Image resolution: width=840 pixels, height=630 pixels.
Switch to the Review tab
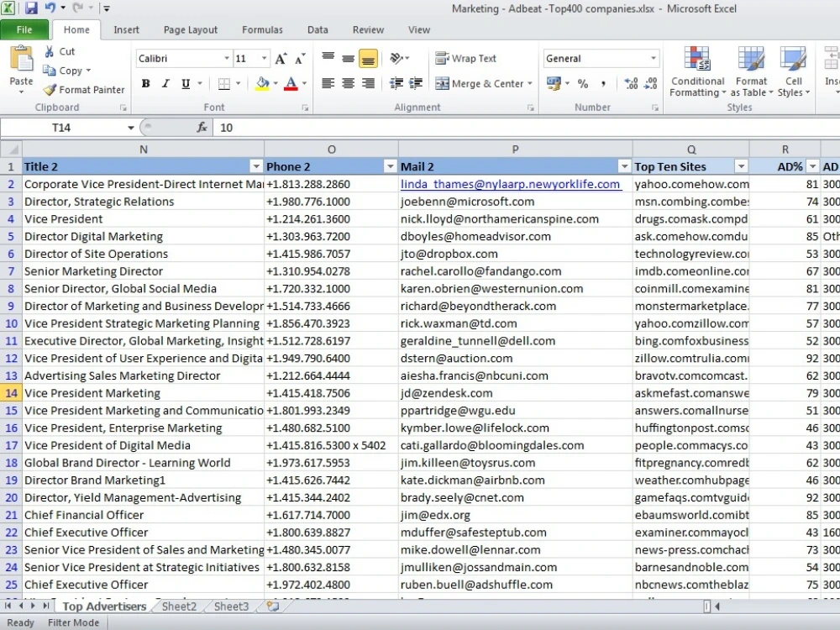tap(368, 30)
